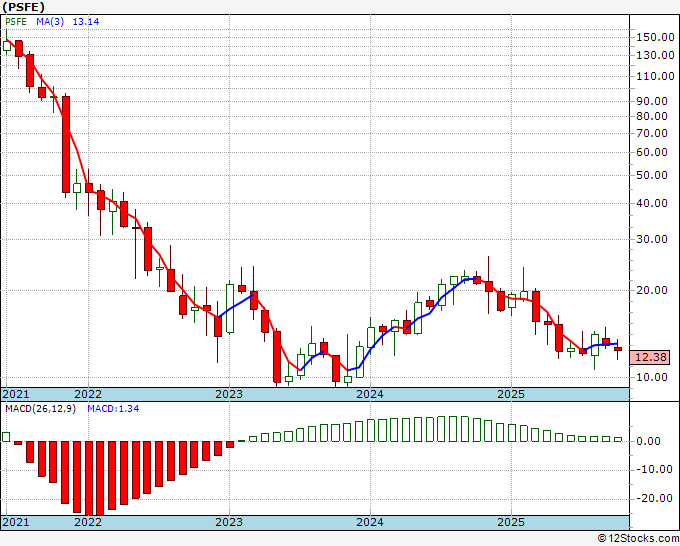Click 2025 on the MACD timeline
Screen dimensions: 680x546
tap(511, 522)
